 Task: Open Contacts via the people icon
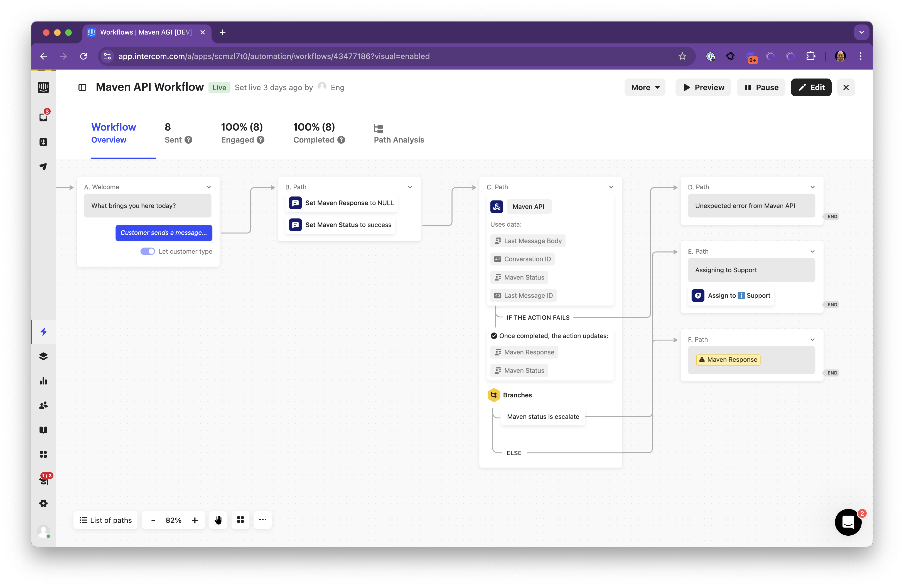coord(43,405)
